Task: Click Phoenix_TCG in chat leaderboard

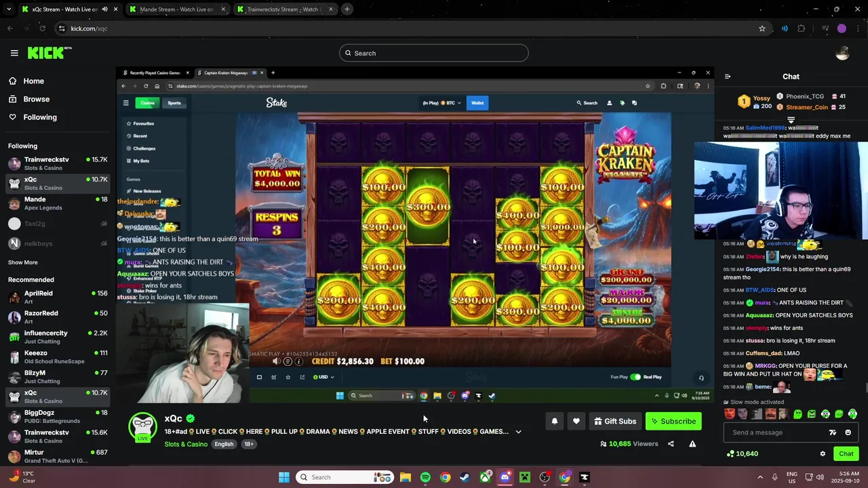Action: tap(805, 96)
